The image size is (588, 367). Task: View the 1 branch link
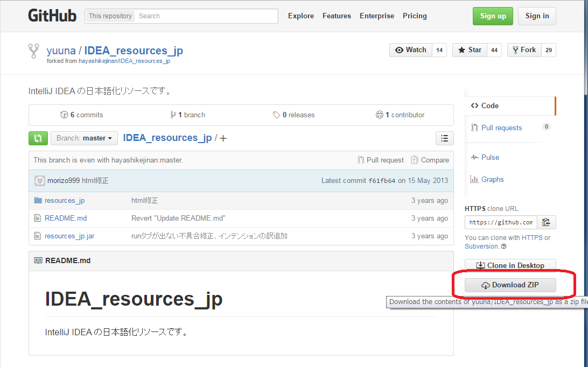coord(187,115)
